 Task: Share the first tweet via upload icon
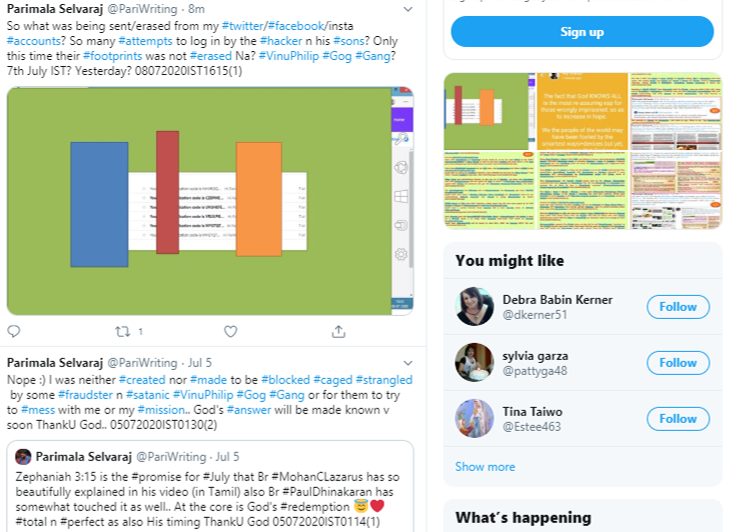[338, 331]
